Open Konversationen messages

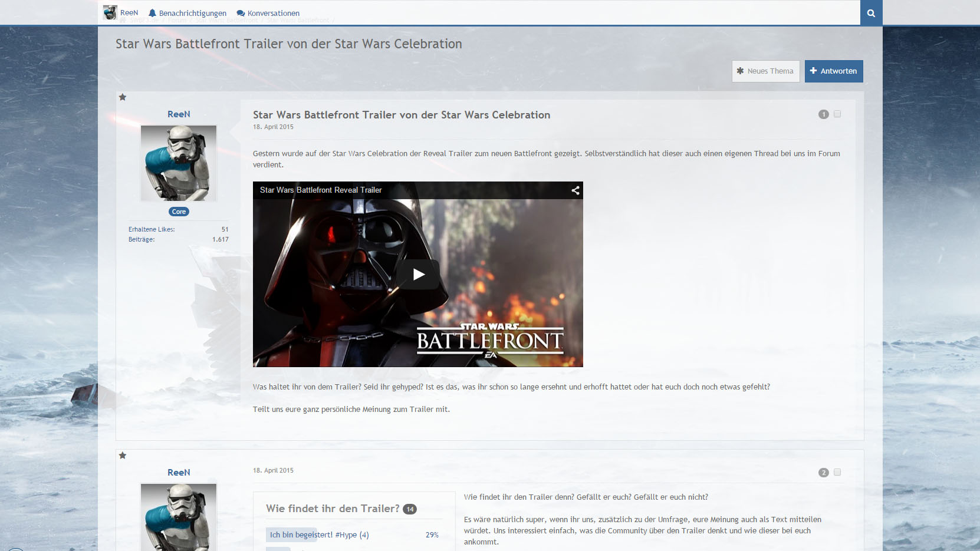268,13
